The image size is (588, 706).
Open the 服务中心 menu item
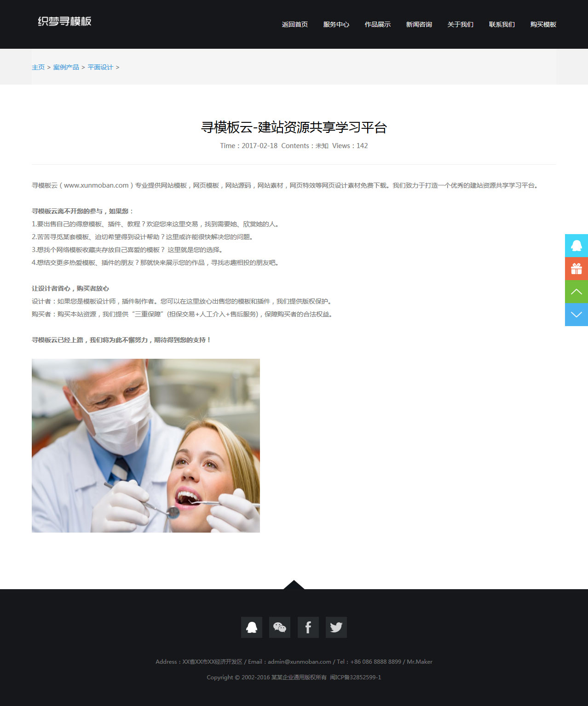coord(336,24)
